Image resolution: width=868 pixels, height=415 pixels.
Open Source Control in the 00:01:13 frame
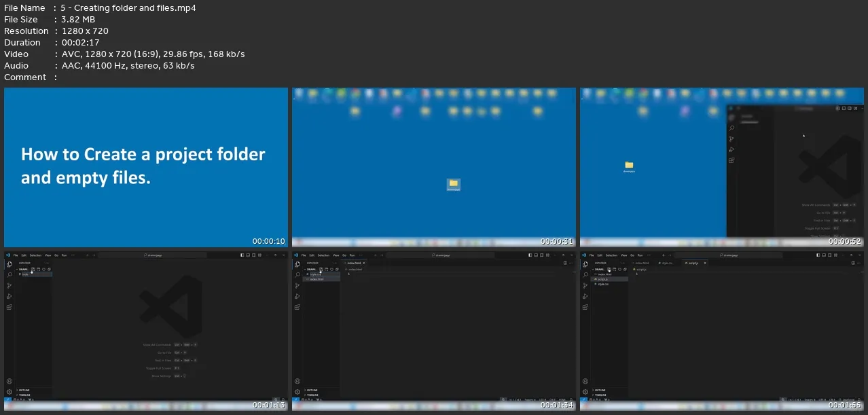10,286
